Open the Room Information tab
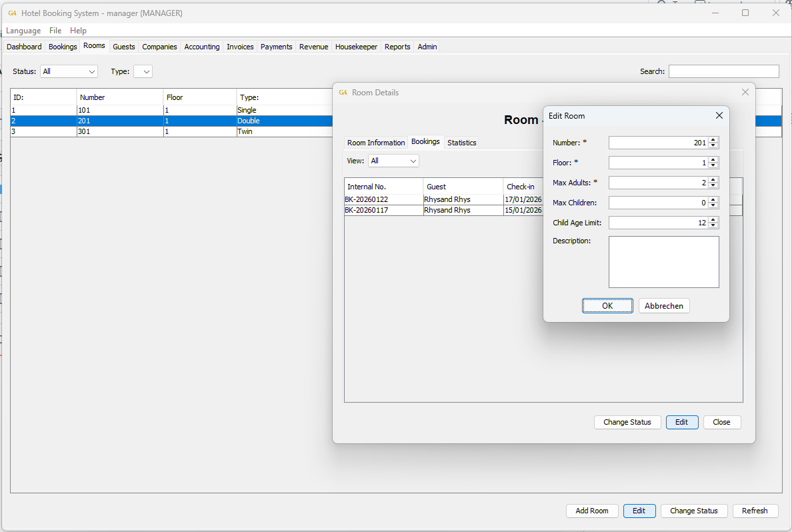This screenshot has width=792, height=532. (x=376, y=143)
